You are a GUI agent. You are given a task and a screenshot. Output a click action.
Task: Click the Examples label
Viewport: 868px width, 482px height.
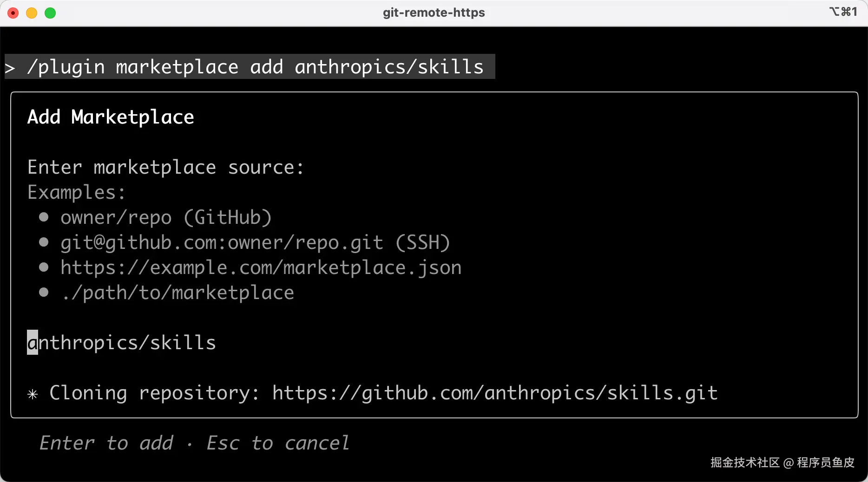pos(76,192)
